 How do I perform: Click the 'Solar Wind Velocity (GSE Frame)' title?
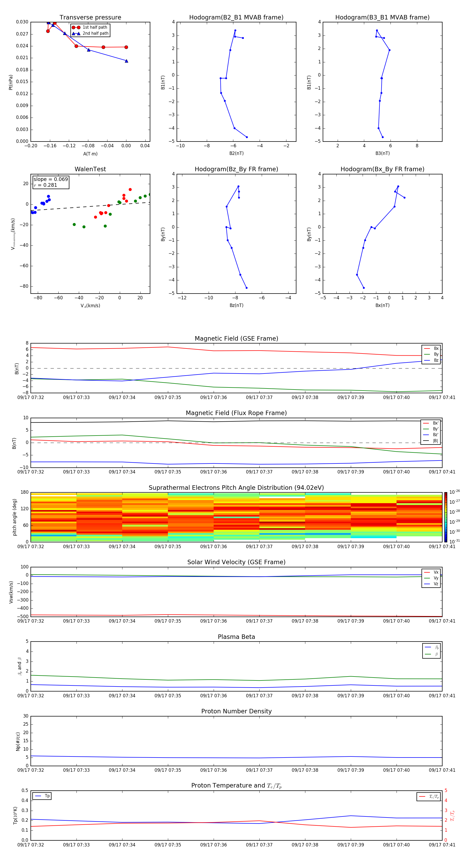(x=236, y=562)
